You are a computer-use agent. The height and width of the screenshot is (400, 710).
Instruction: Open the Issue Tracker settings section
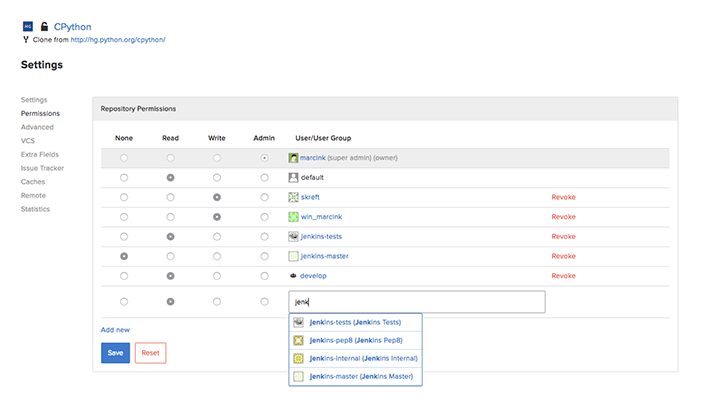click(42, 168)
